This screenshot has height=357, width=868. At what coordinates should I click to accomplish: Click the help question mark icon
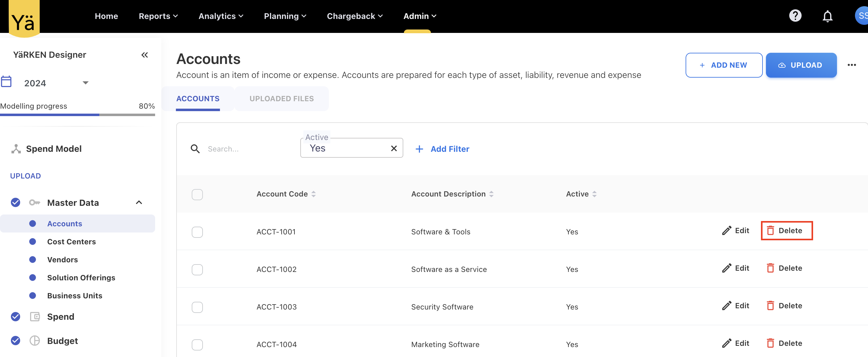pos(795,16)
